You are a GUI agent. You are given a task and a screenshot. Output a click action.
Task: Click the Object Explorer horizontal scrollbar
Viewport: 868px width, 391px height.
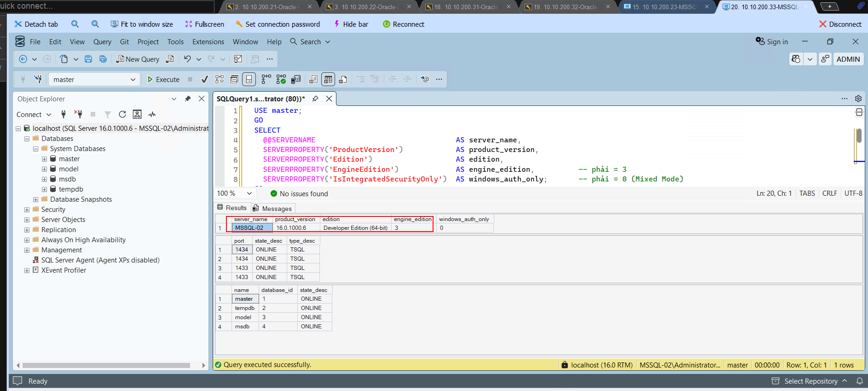(106, 365)
